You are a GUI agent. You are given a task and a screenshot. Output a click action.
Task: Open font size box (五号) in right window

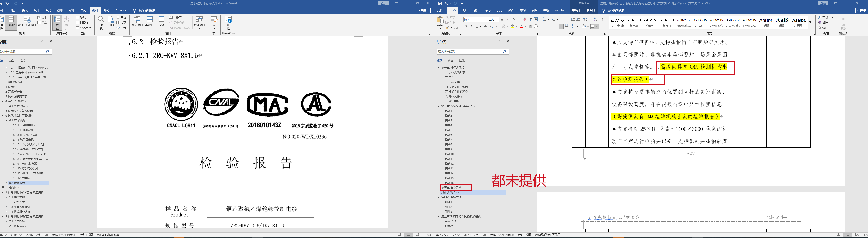click(493, 19)
